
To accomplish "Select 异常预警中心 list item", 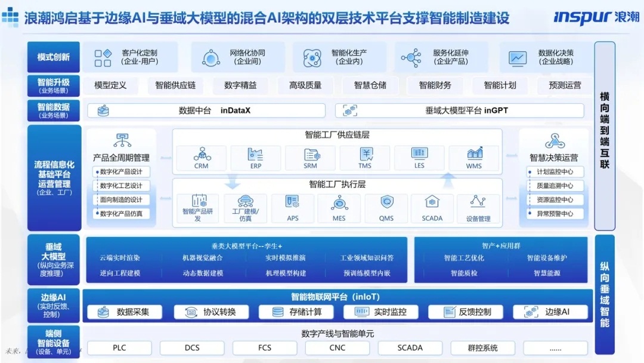I will pyautogui.click(x=555, y=214).
